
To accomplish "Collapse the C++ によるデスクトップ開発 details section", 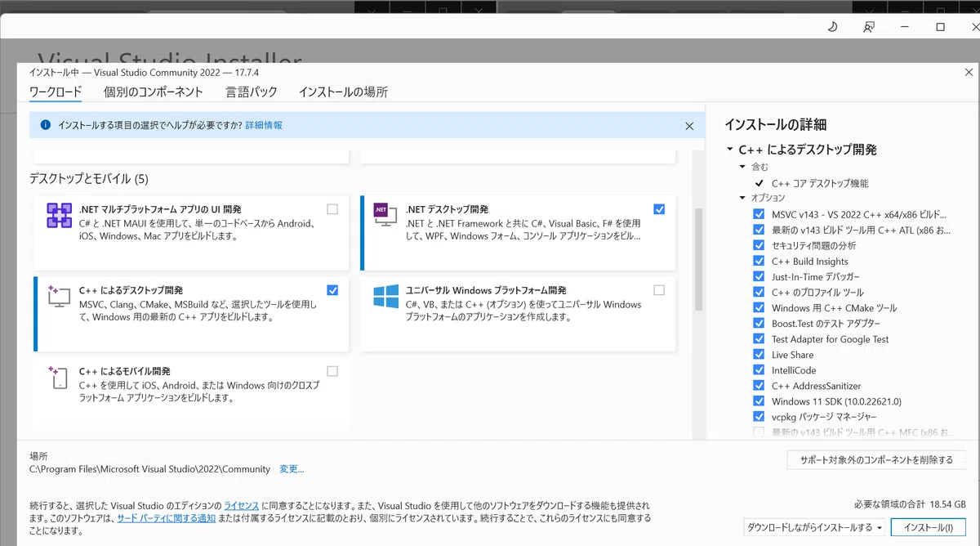I will point(729,150).
